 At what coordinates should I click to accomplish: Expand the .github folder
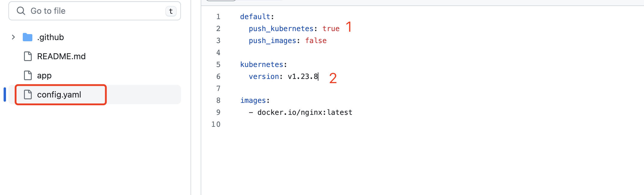click(x=13, y=37)
